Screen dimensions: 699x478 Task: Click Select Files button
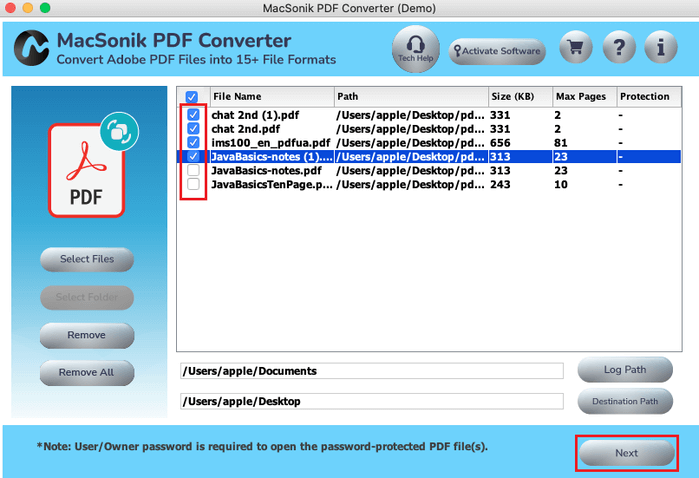87,259
